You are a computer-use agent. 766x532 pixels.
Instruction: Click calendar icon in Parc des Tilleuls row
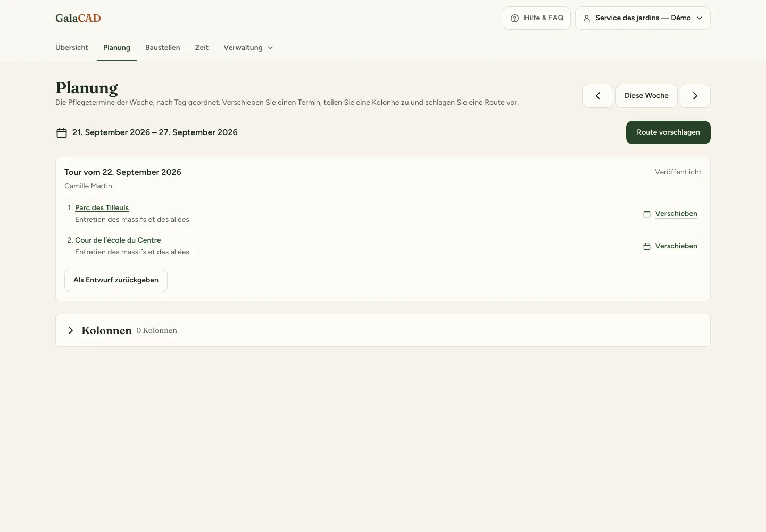click(647, 214)
